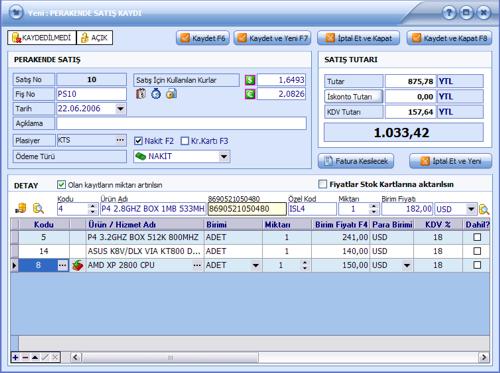500x373 pixels.
Task: Click the Miktarı column header
Action: point(287,225)
